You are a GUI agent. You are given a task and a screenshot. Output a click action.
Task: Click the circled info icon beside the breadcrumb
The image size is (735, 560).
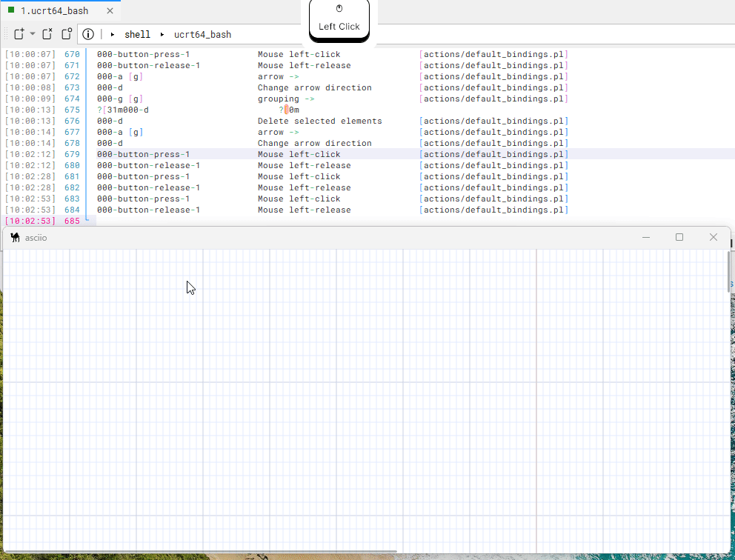coord(88,33)
